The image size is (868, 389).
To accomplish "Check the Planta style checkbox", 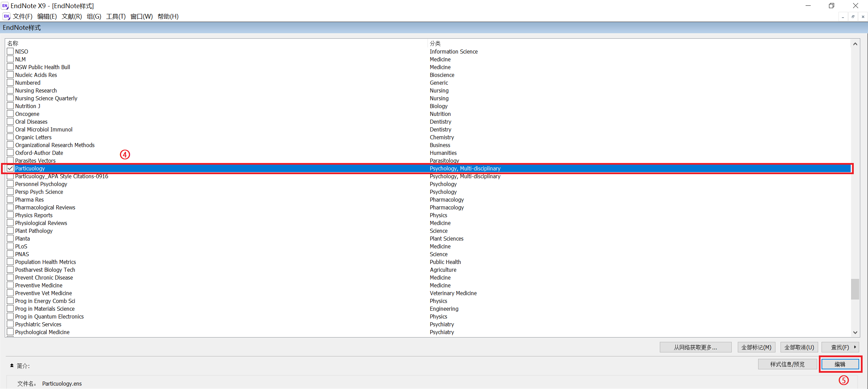I will pyautogui.click(x=10, y=238).
